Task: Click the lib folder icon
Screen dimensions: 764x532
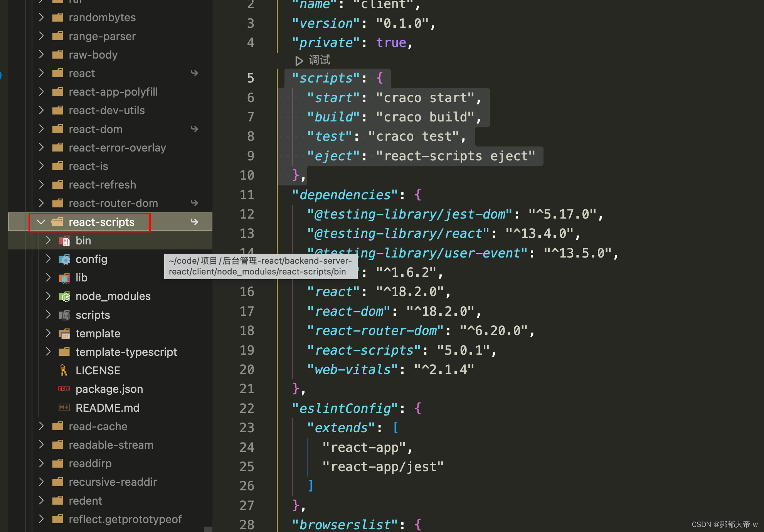Action: click(x=64, y=278)
